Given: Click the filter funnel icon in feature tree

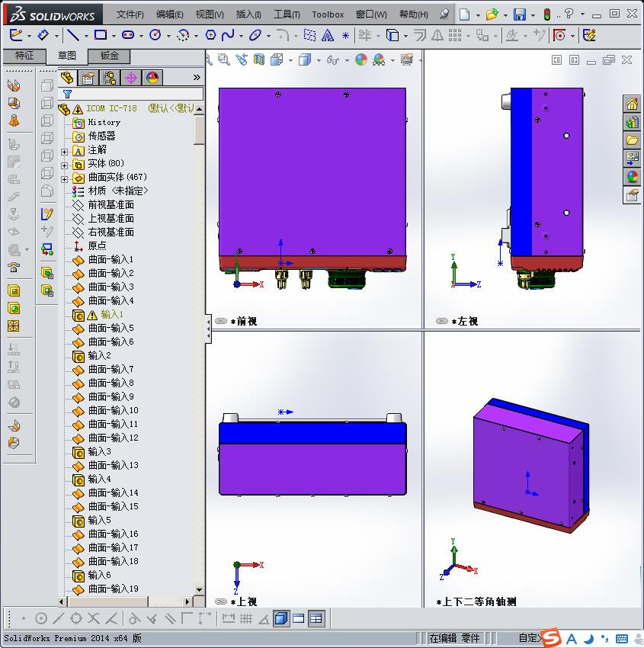Looking at the screenshot, I should 67,94.
